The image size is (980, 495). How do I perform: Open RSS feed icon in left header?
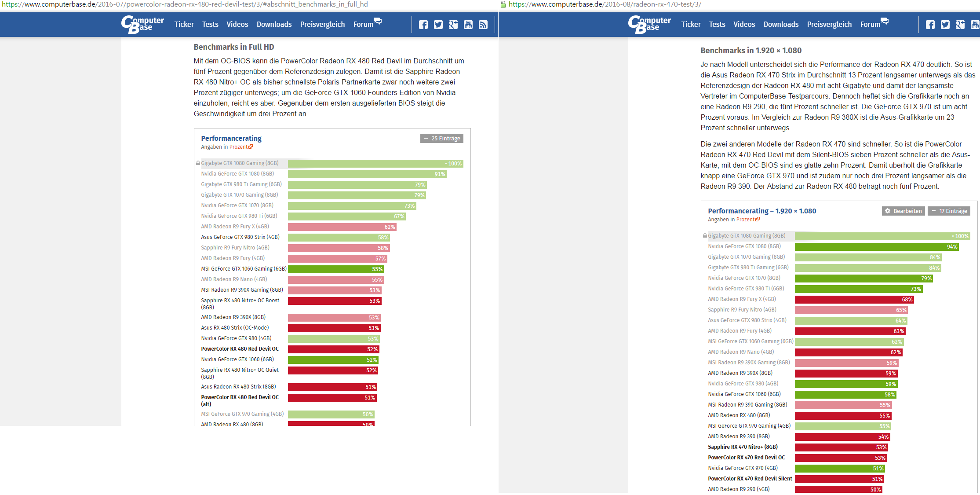coord(483,25)
